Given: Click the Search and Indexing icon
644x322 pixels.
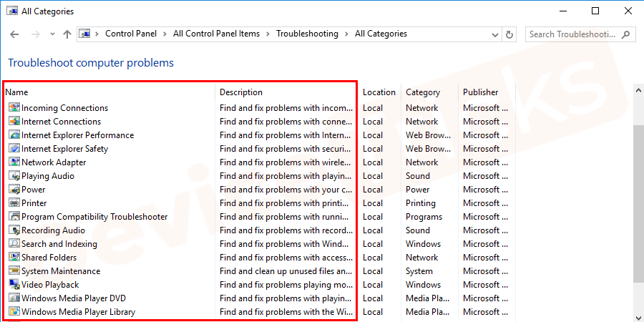Looking at the screenshot, I should click(14, 244).
